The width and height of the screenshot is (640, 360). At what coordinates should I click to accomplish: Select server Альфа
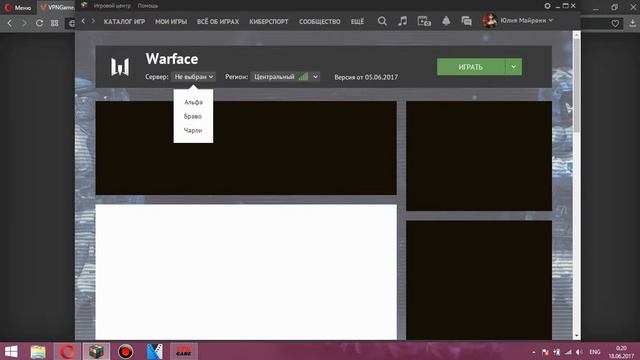pyautogui.click(x=193, y=102)
